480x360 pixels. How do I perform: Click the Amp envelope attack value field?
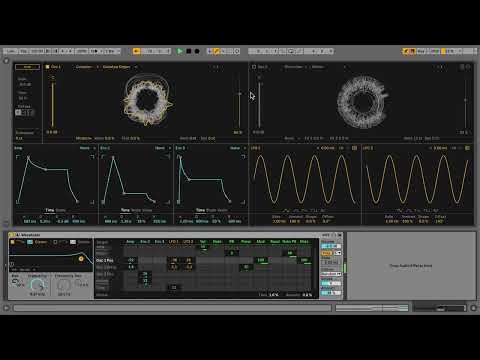pos(29,221)
